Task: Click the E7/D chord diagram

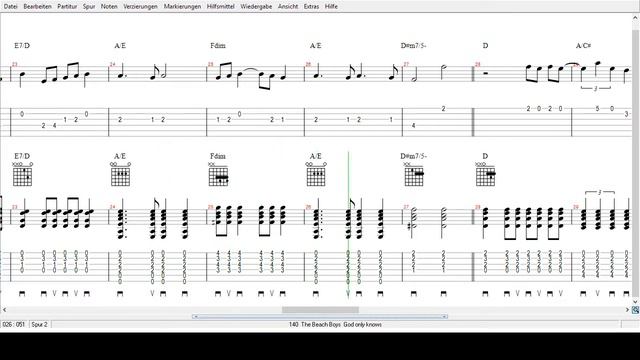Action: click(x=22, y=174)
